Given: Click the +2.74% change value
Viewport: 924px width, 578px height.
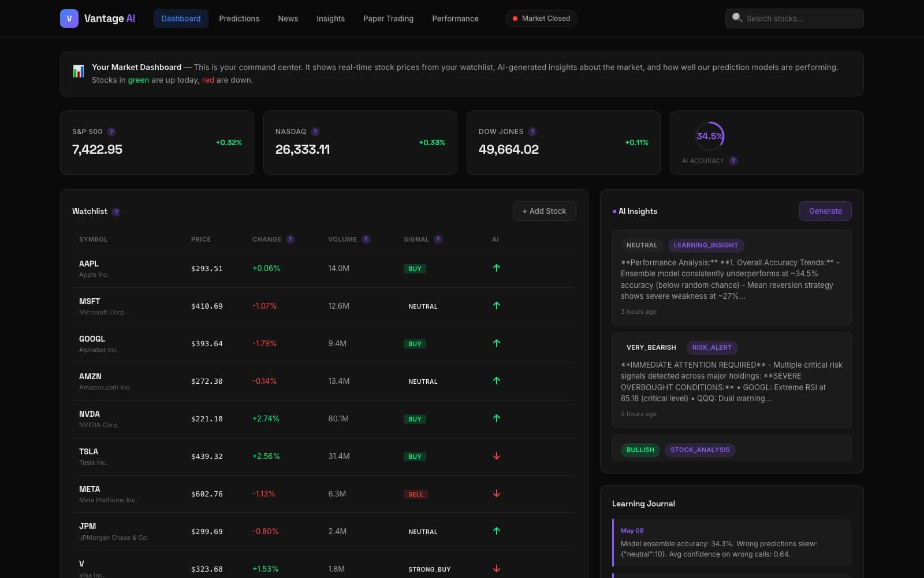Looking at the screenshot, I should tap(266, 418).
